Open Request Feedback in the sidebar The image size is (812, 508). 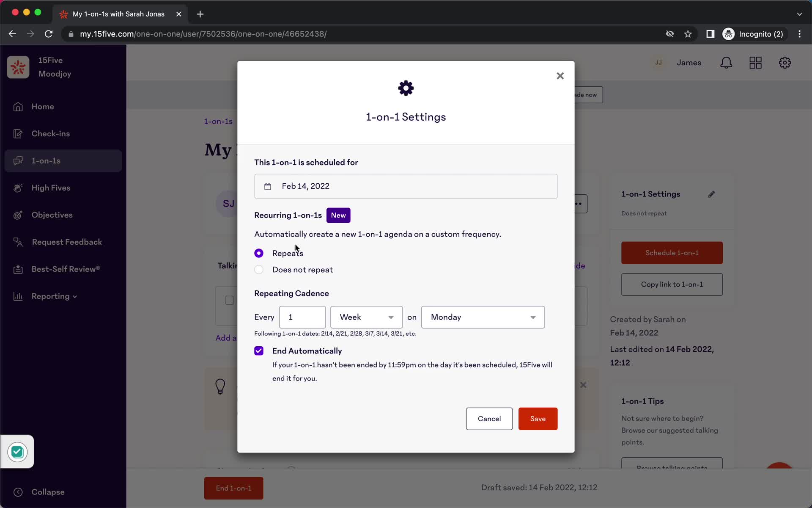pos(63,242)
